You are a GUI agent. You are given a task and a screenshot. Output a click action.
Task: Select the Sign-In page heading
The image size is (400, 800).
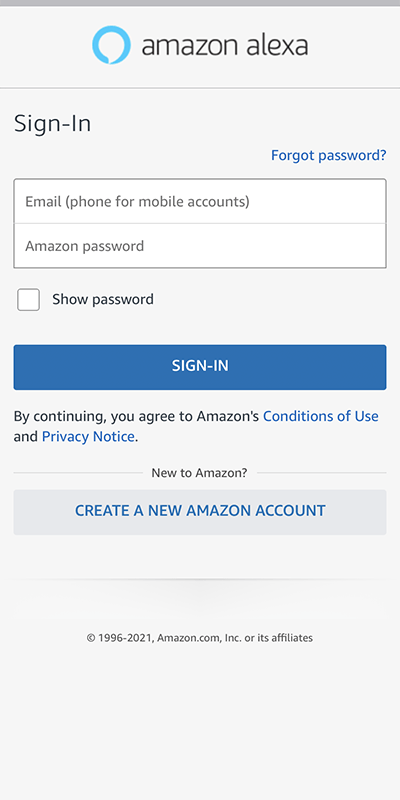(53, 124)
